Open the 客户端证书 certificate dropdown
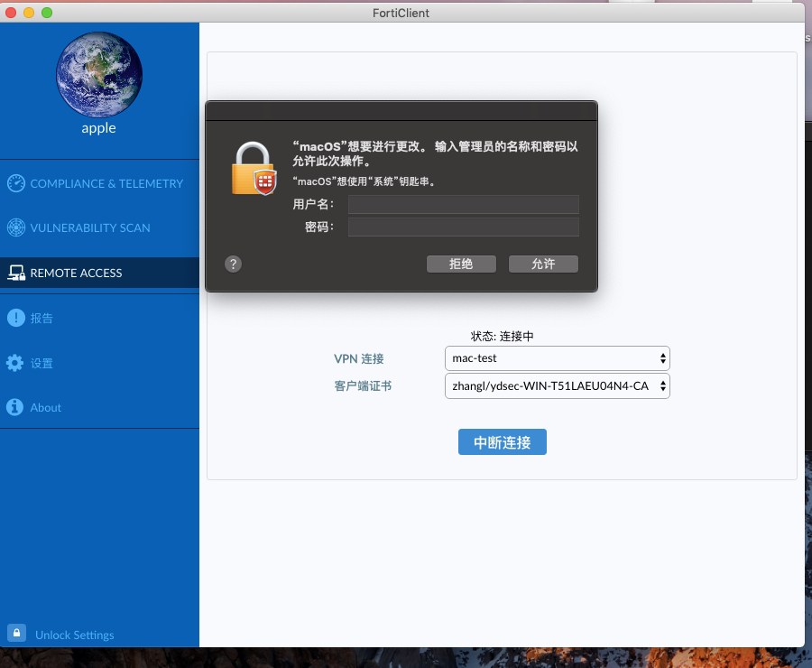This screenshot has height=668, width=812. tap(558, 386)
